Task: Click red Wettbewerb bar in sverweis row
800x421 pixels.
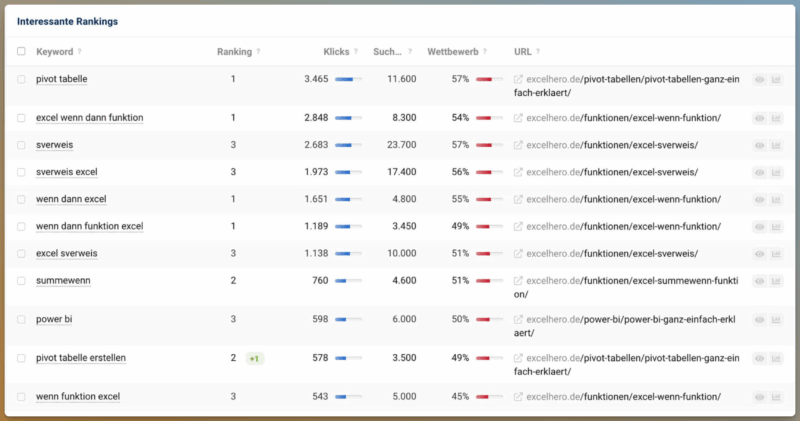Action: click(x=489, y=145)
